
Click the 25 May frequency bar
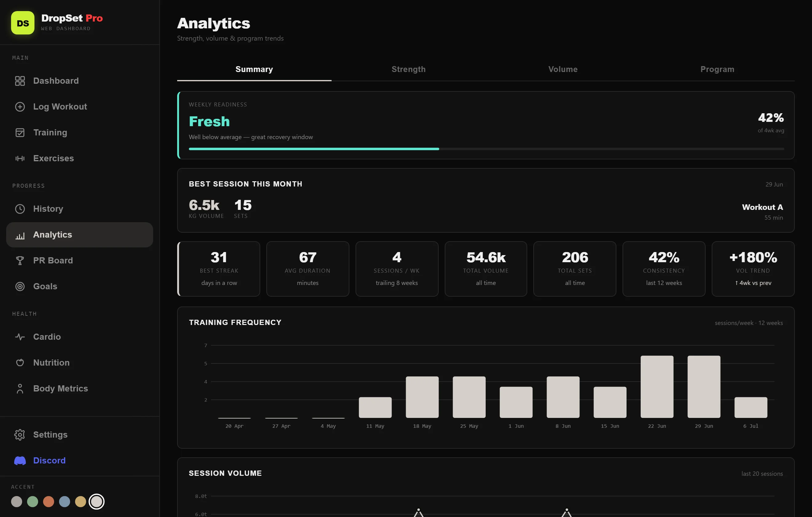coord(469,397)
